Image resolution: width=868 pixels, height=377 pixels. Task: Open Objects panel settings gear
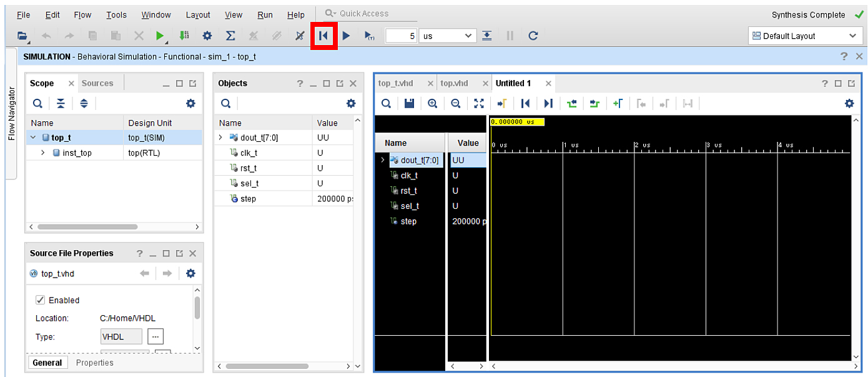point(351,103)
